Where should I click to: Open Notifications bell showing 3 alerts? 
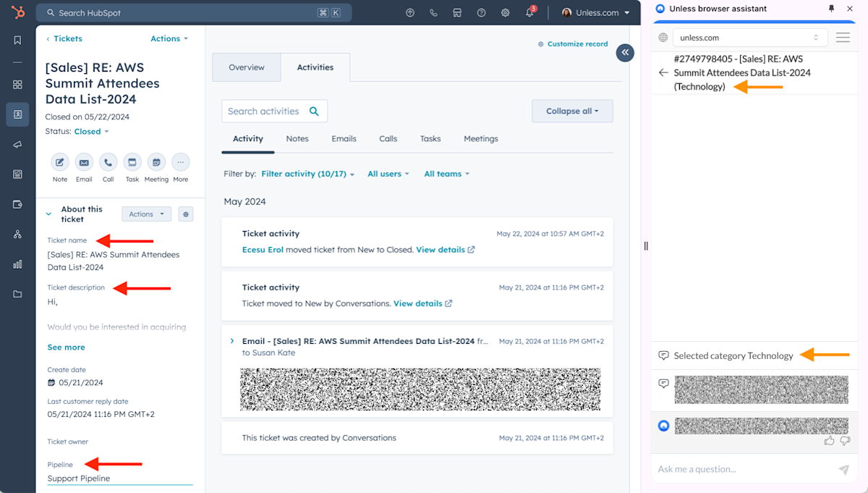click(529, 12)
